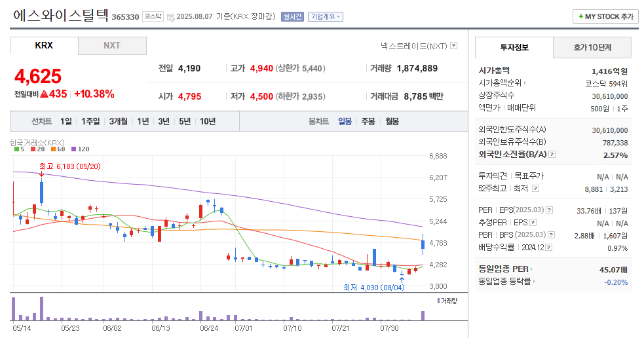
Task: Click the change rate +10.38%
Action: click(94, 94)
